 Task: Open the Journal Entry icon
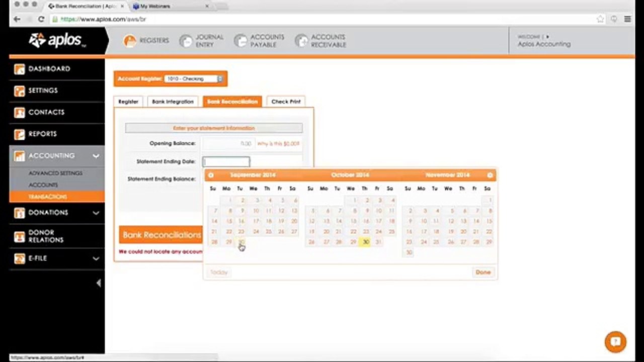(x=186, y=41)
